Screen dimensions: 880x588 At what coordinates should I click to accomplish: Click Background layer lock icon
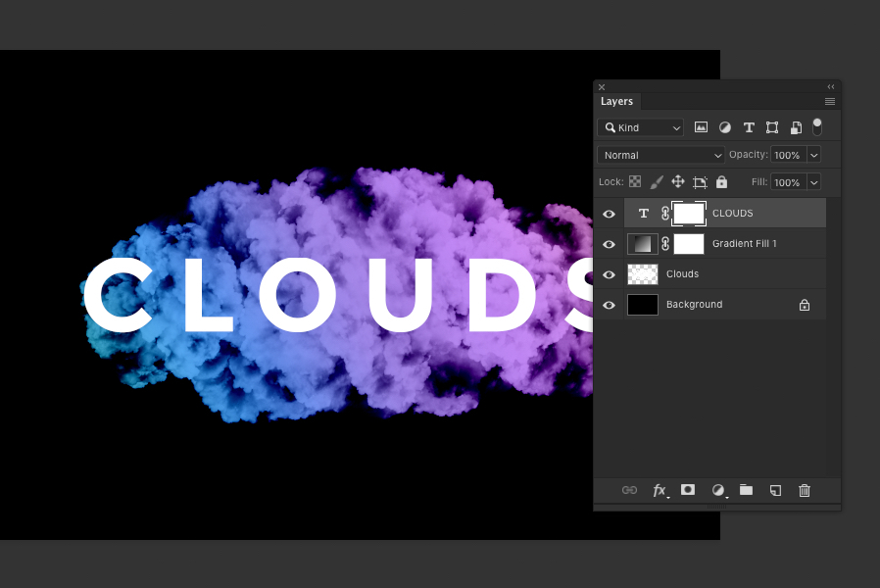pyautogui.click(x=805, y=305)
